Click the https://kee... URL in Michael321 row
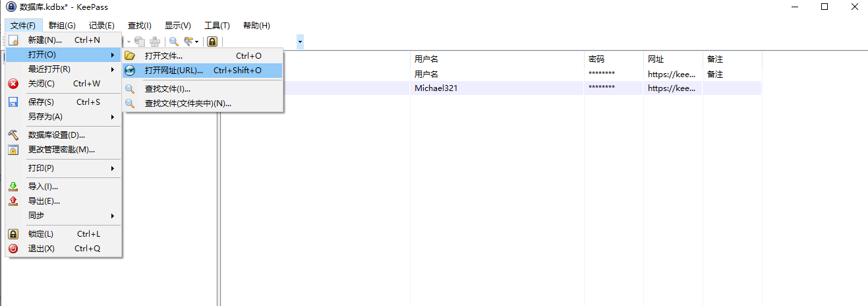The width and height of the screenshot is (868, 306). click(x=672, y=88)
